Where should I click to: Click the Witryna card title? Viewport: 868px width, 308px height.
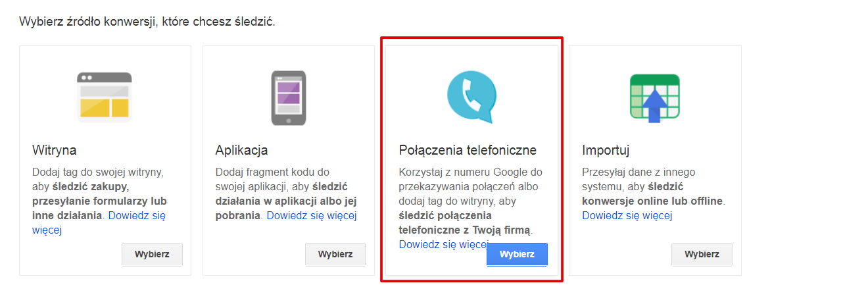54,150
